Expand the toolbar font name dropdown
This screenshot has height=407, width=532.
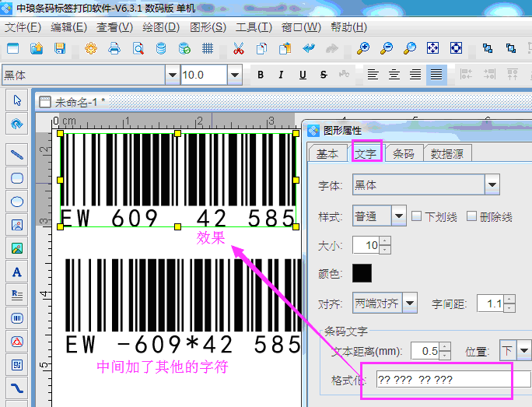(x=173, y=75)
